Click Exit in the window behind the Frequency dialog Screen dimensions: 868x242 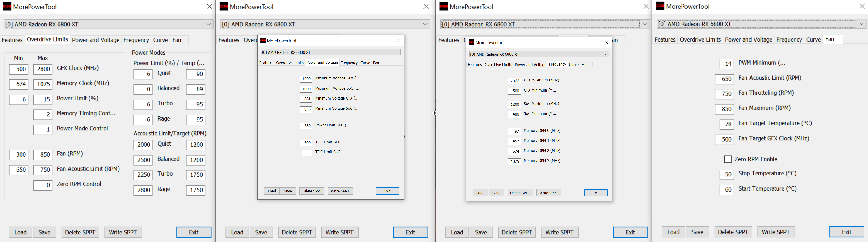coord(630,232)
